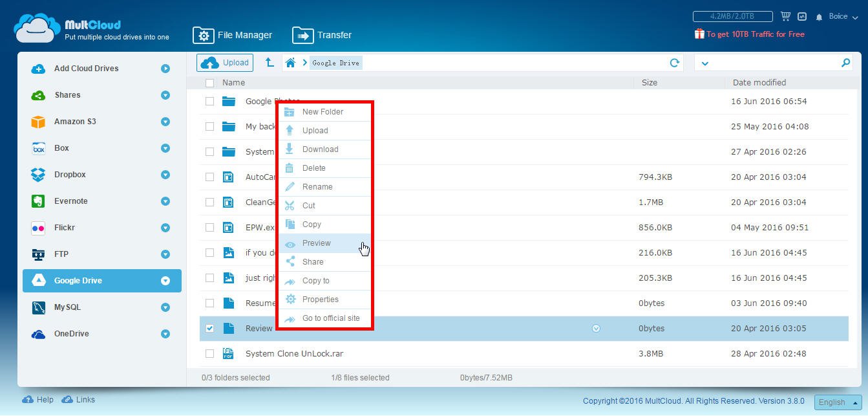Expand the Shares dropdown arrow

pos(165,95)
